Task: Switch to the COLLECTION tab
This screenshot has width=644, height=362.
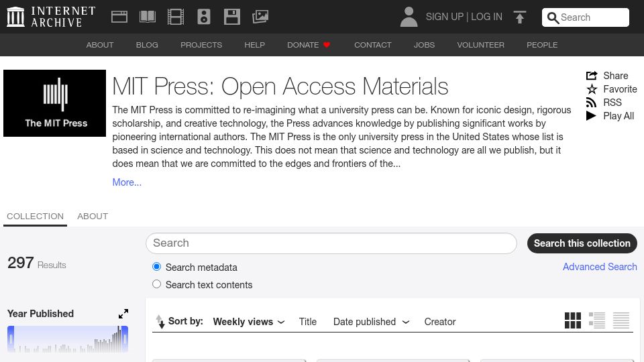Action: [36, 217]
